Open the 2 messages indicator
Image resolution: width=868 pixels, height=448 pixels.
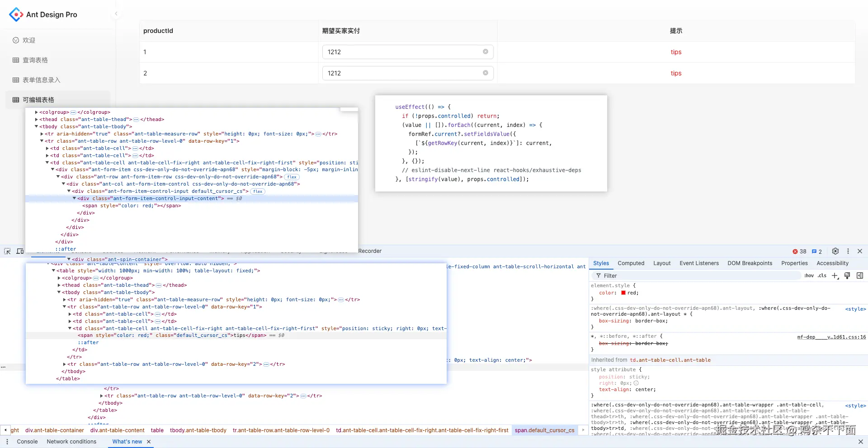tap(817, 252)
